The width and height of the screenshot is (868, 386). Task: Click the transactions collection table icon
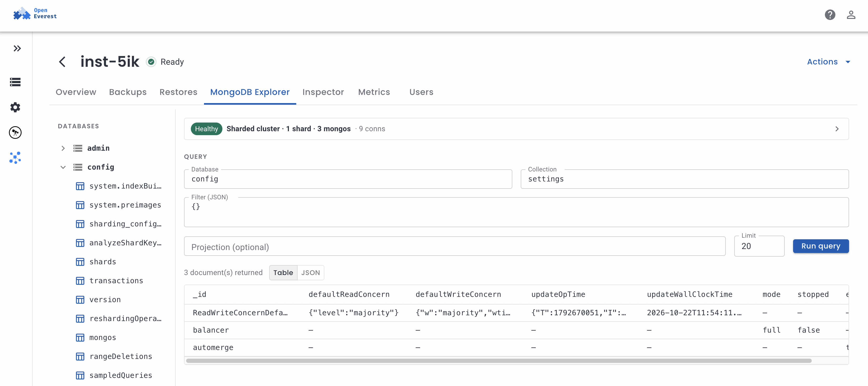point(80,281)
